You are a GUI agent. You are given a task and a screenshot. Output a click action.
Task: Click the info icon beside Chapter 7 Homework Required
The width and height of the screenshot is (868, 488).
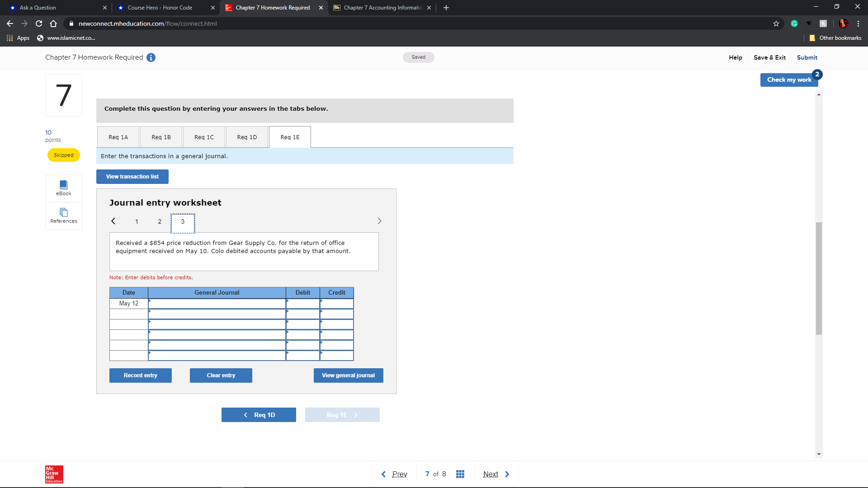point(151,57)
